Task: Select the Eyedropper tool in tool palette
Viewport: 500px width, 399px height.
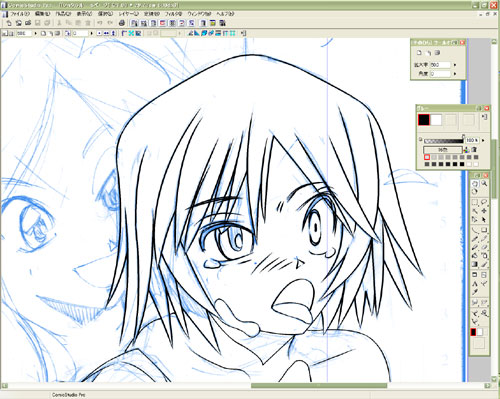Action: click(x=474, y=292)
